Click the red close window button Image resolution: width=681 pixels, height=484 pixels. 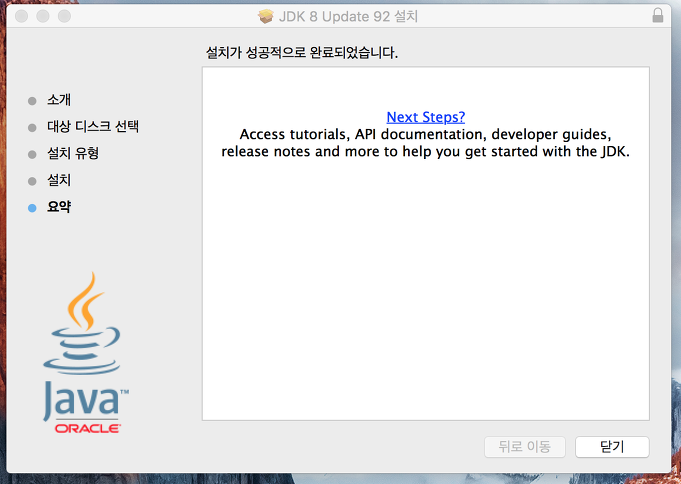click(x=21, y=16)
